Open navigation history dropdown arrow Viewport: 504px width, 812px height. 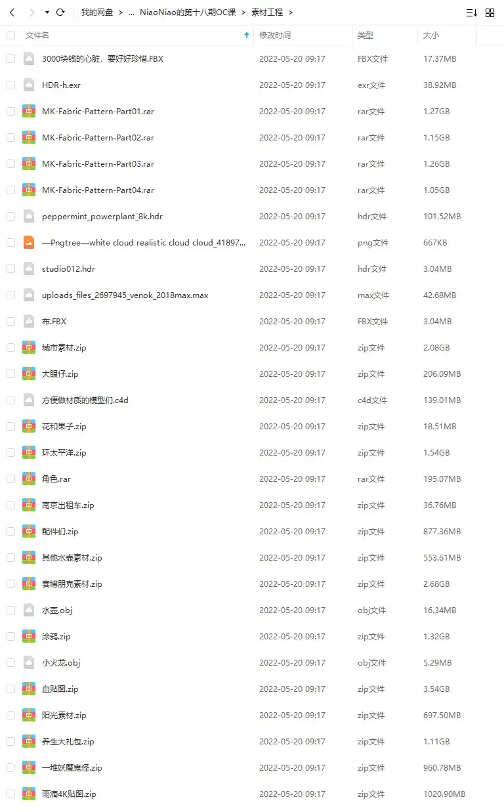47,12
